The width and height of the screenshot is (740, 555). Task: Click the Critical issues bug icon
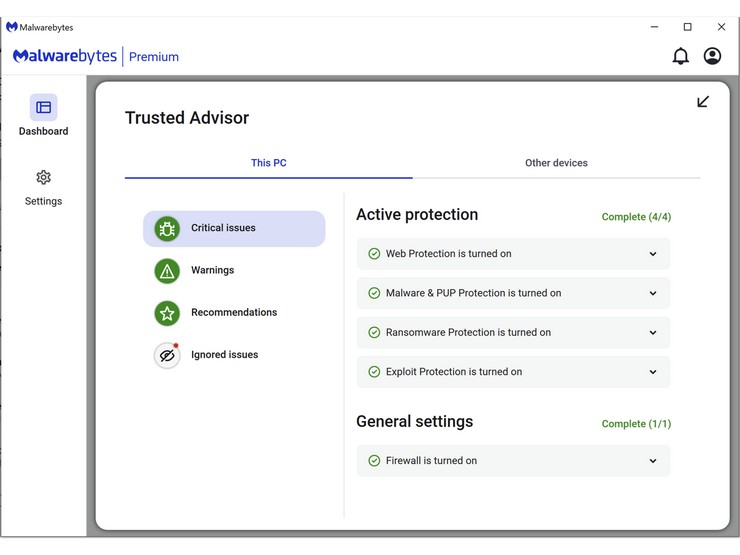[167, 229]
